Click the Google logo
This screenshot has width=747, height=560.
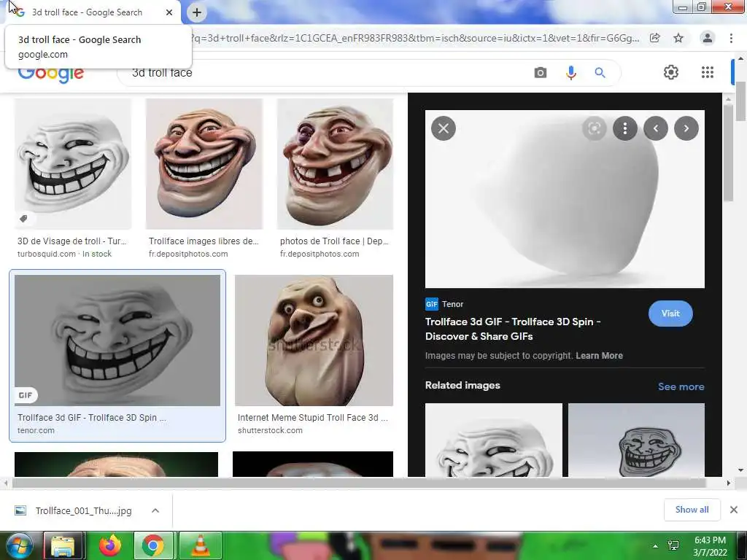[50, 74]
